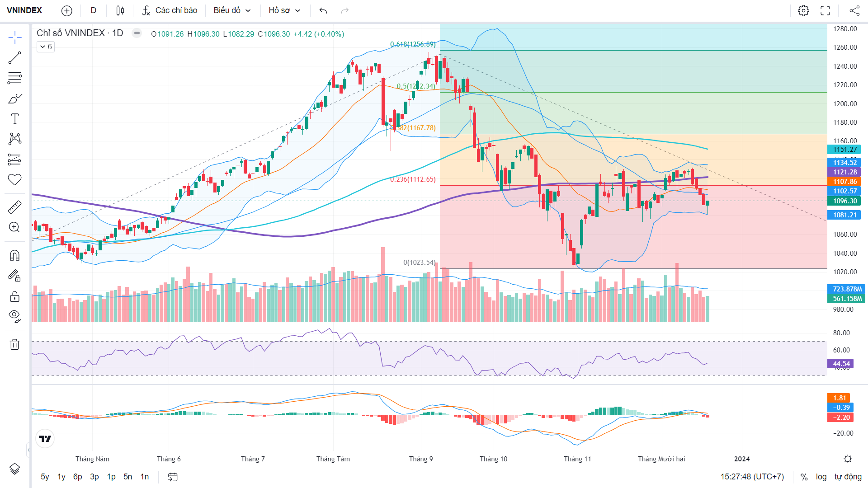Activate the zoom in tool
The height and width of the screenshot is (488, 868).
point(14,227)
